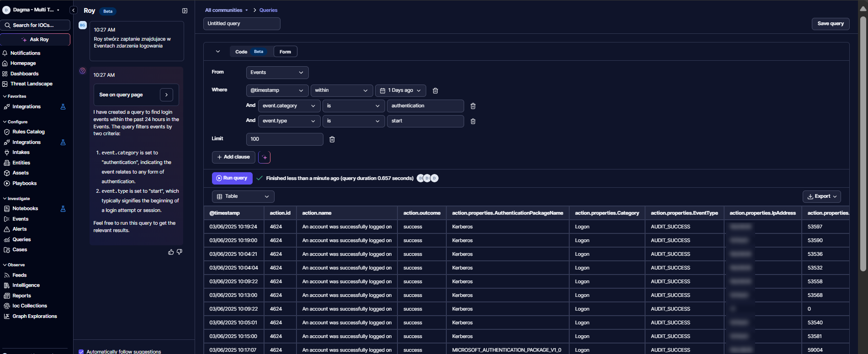
Task: Delete the Limit clause with trash icon
Action: coord(332,139)
